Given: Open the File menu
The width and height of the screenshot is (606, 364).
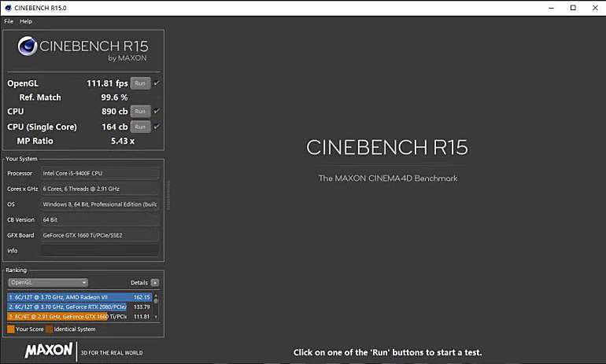Looking at the screenshot, I should click(x=9, y=21).
